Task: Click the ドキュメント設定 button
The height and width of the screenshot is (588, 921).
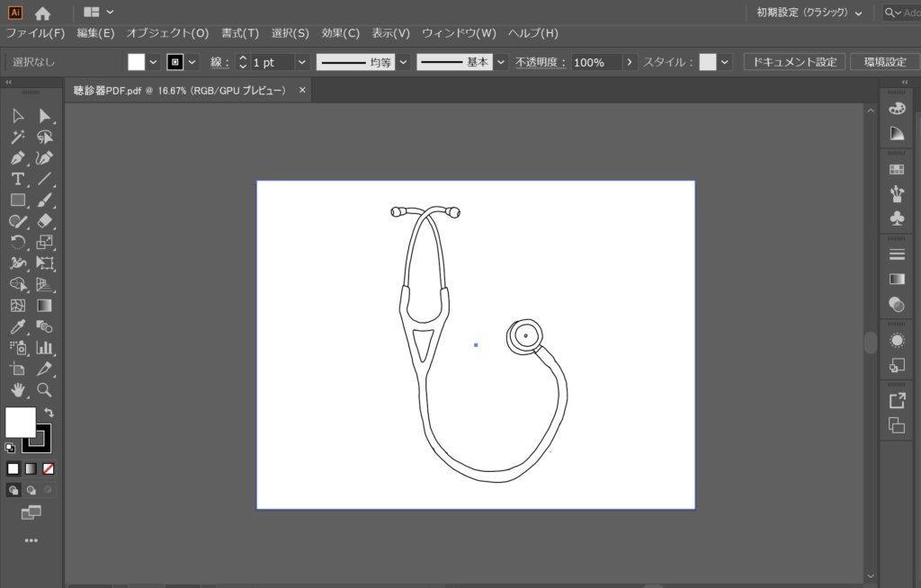Action: tap(794, 62)
